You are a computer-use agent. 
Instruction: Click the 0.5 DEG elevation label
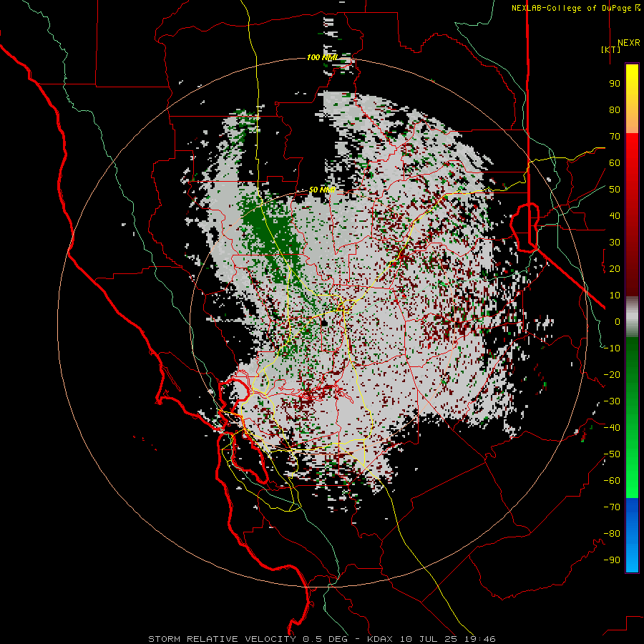326,639
